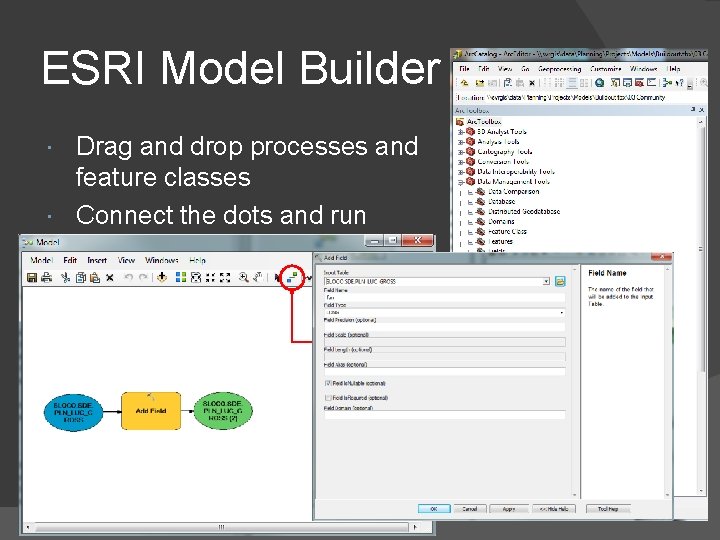The width and height of the screenshot is (720, 540).
Task: Expand Conversion Tools in ArcToolbox
Action: (461, 162)
